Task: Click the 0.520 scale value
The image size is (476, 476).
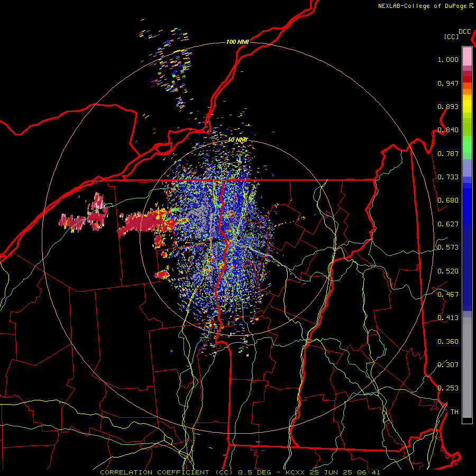Action: coord(448,271)
